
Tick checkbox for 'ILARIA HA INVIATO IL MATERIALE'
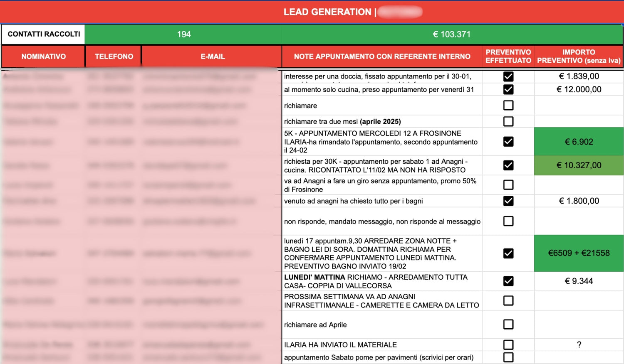coord(508,344)
